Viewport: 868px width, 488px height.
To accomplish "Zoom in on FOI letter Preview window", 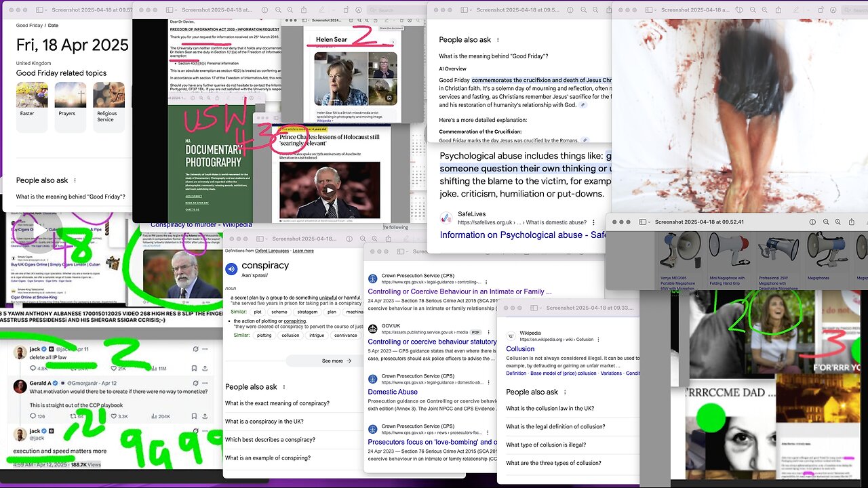I will click(290, 10).
